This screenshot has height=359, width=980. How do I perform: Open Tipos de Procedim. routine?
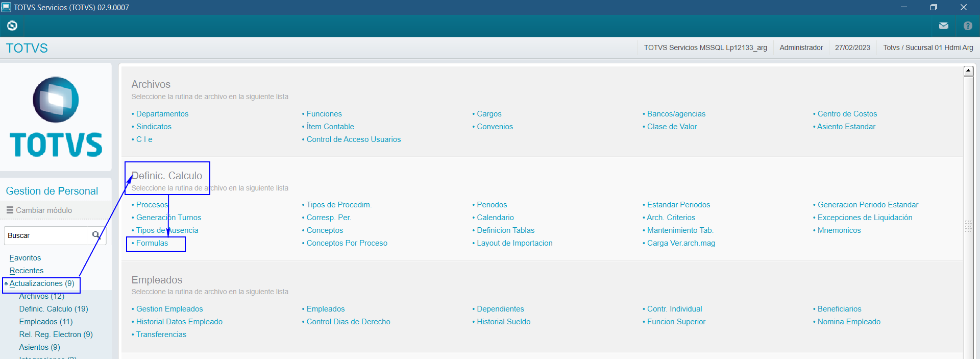[x=339, y=205]
